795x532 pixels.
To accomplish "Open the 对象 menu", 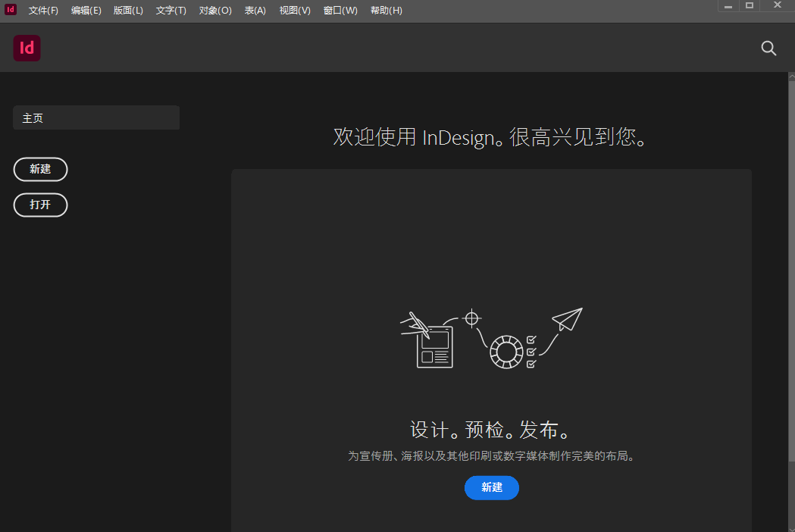I will pyautogui.click(x=214, y=10).
